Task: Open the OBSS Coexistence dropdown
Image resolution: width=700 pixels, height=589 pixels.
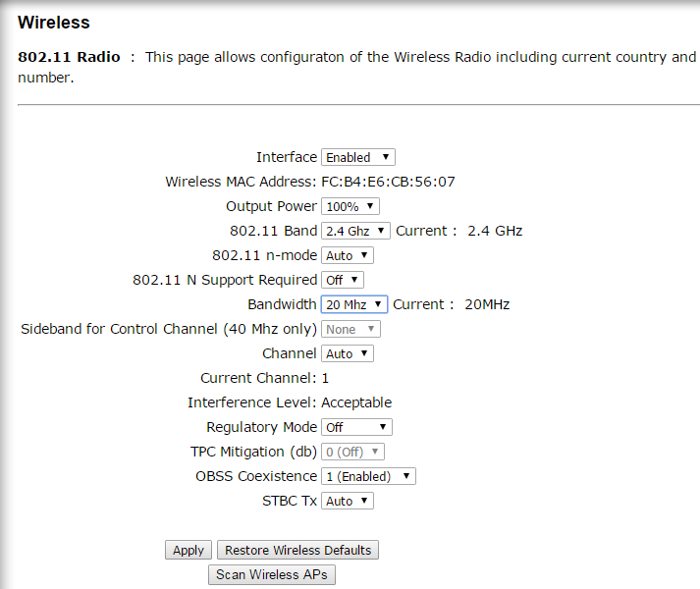Action: [x=368, y=476]
